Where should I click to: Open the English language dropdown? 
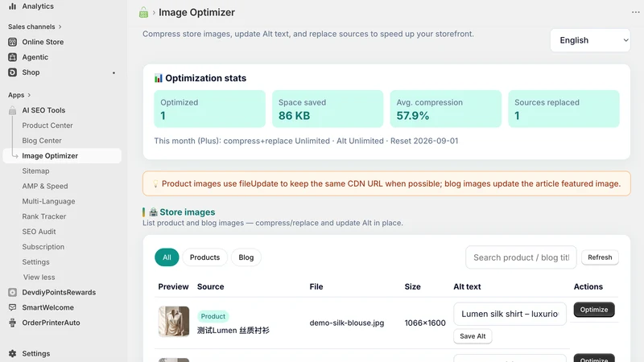click(590, 40)
